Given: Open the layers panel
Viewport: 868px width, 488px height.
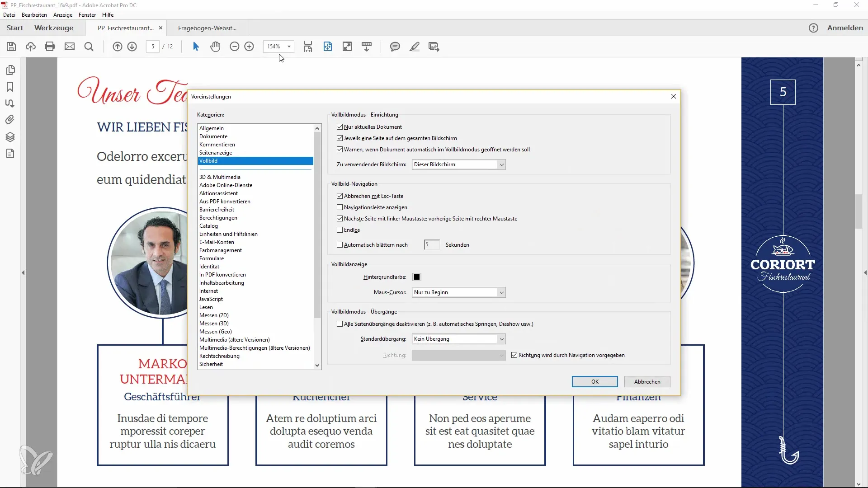Looking at the screenshot, I should click(x=10, y=137).
